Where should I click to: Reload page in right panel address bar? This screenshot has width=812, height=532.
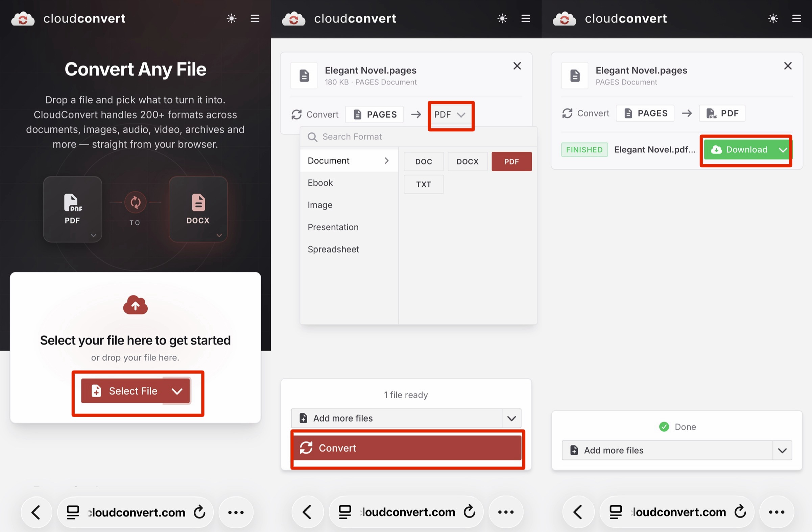[x=740, y=512]
